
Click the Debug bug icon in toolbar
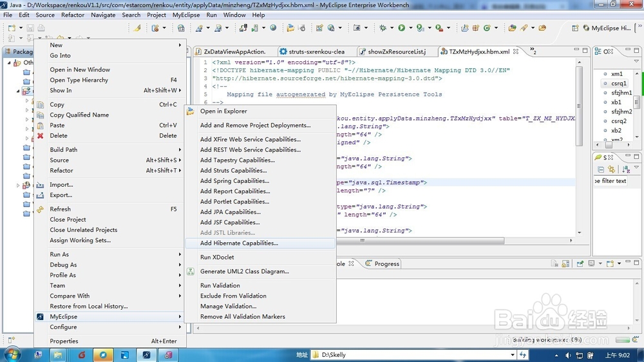coord(383,28)
